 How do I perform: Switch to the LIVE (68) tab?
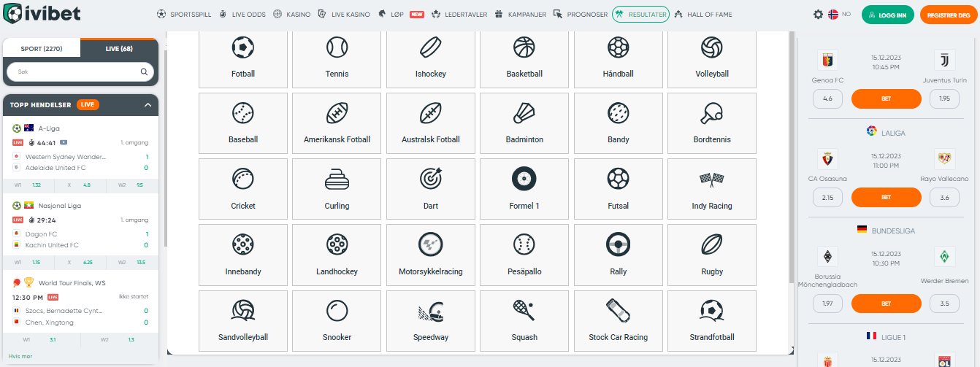pyautogui.click(x=119, y=48)
